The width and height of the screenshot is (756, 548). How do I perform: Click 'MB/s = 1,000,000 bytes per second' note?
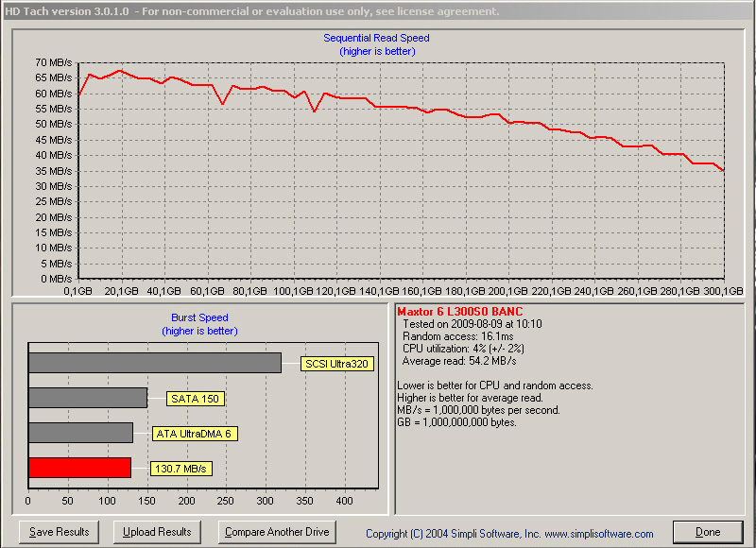[479, 410]
